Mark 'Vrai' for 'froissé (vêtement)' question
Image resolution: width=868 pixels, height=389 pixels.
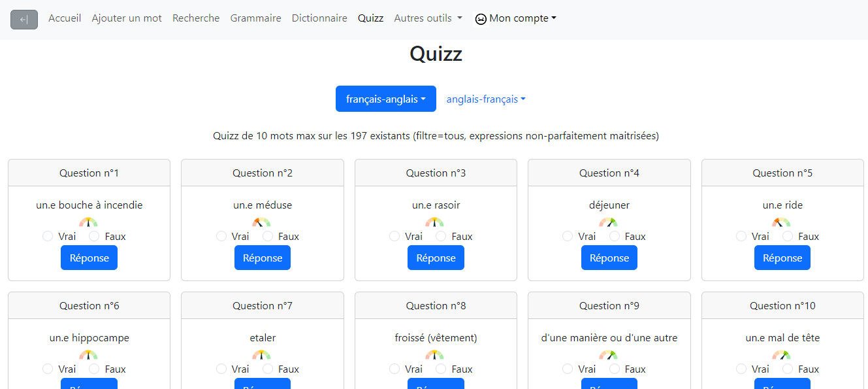coord(394,369)
